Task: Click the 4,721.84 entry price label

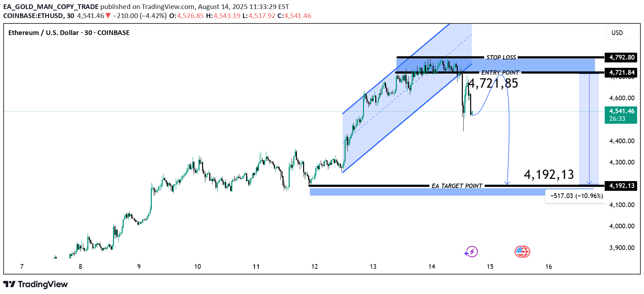Action: click(x=621, y=73)
